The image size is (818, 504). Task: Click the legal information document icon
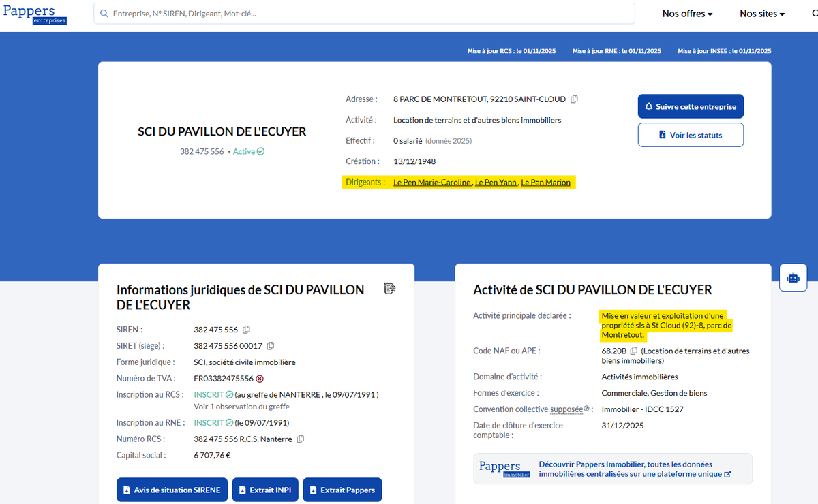390,289
